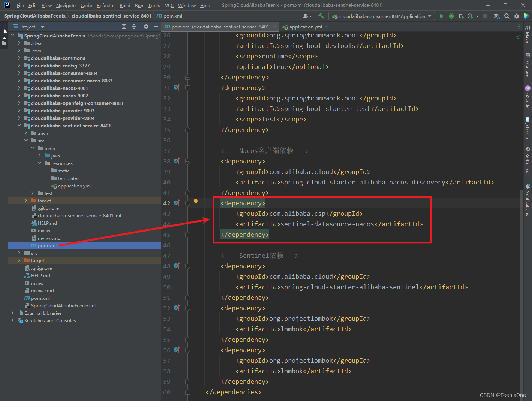Screen dimensions: 532x401
Task: Open the File menu
Action: (20, 5)
